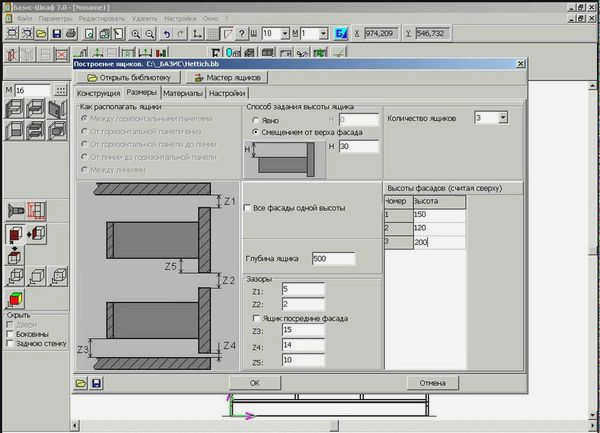Click the Мастер ящиков button

tap(227, 78)
